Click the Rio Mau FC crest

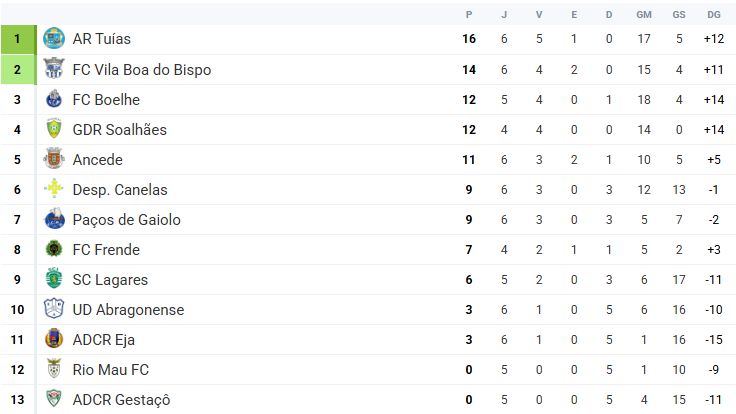54,370
